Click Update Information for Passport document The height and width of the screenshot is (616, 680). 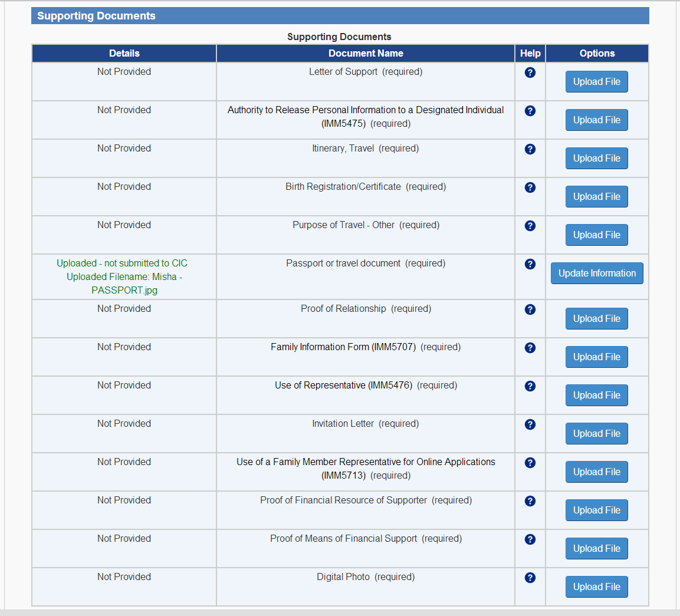pos(597,273)
